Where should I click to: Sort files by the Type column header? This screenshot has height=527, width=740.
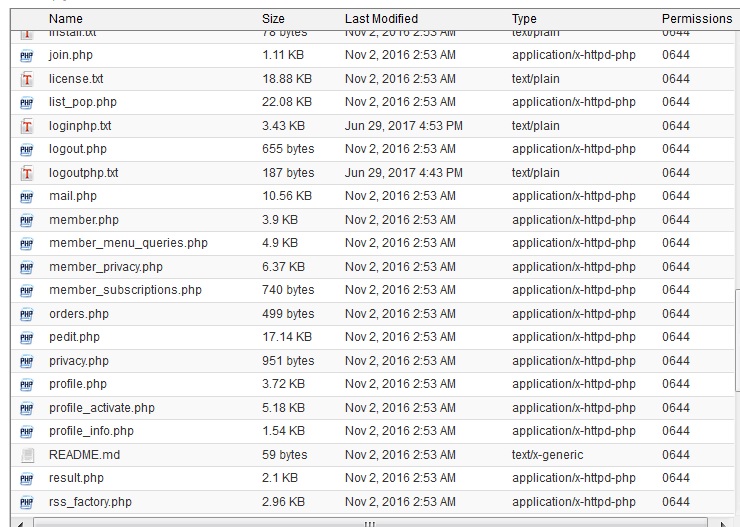pos(524,18)
